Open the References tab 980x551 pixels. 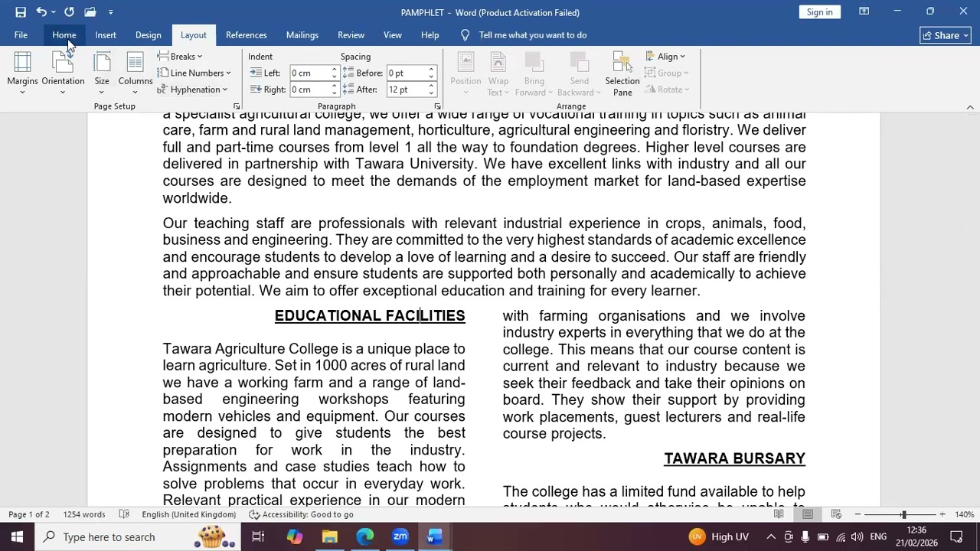(x=247, y=35)
